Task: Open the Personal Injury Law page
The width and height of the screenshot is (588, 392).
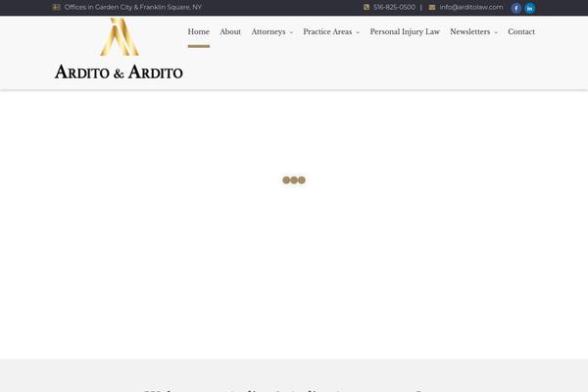Action: (x=405, y=32)
